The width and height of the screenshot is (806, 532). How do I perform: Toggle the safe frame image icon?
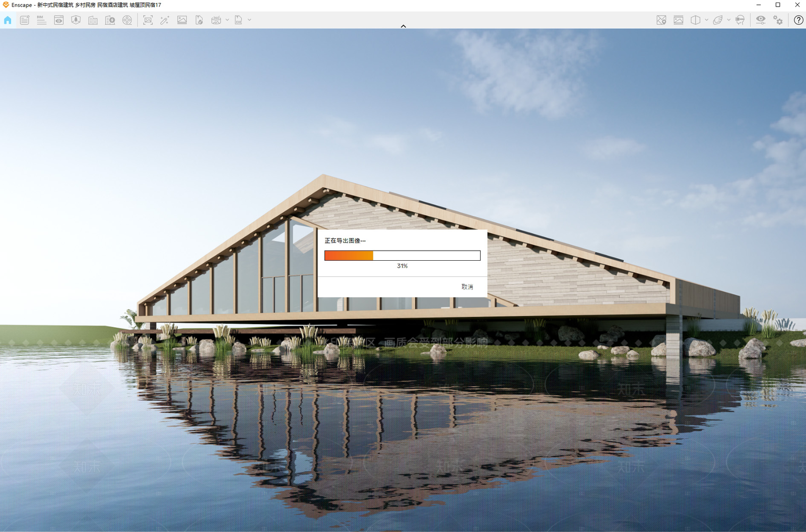(679, 20)
